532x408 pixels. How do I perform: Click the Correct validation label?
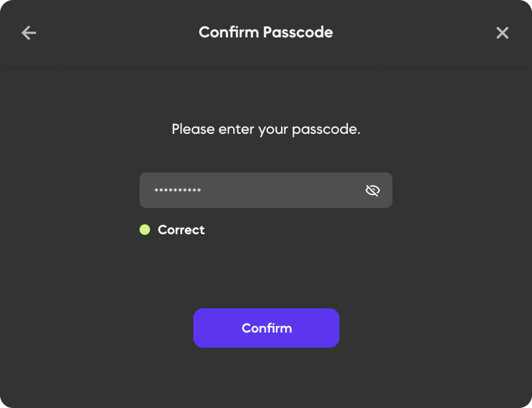tap(181, 230)
